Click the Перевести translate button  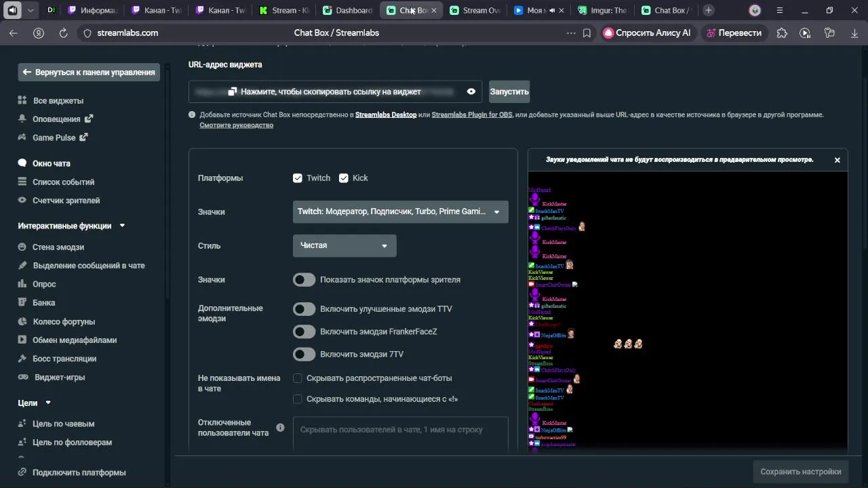734,33
